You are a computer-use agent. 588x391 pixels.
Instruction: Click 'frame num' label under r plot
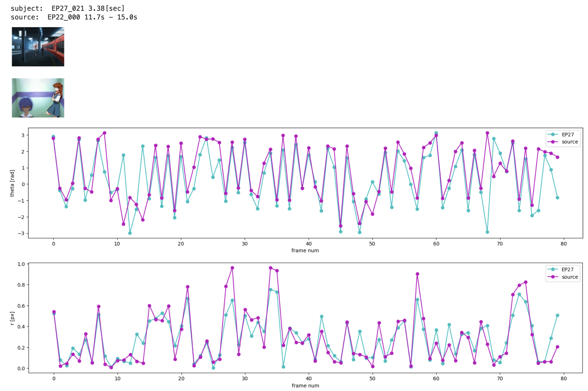[x=305, y=385]
